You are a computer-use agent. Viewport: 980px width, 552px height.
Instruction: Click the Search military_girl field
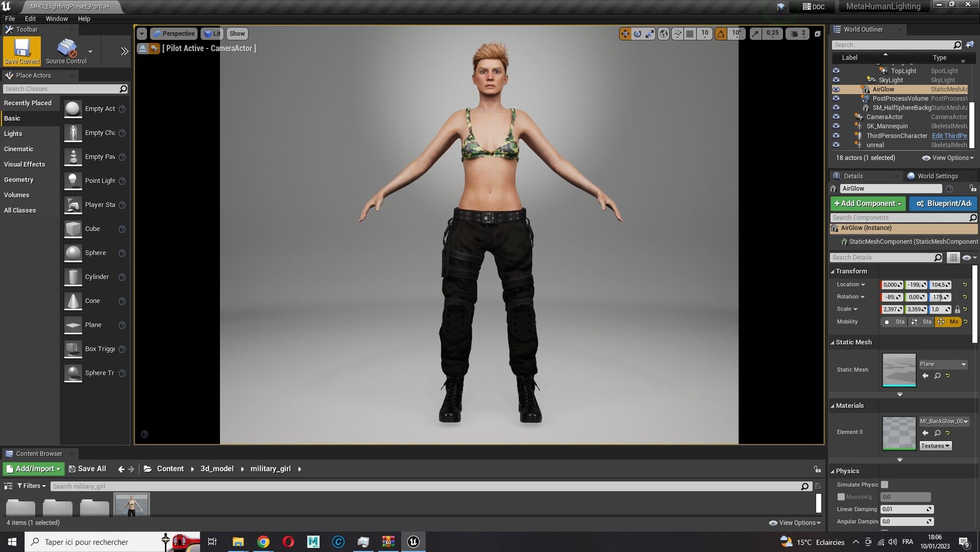pyautogui.click(x=431, y=486)
